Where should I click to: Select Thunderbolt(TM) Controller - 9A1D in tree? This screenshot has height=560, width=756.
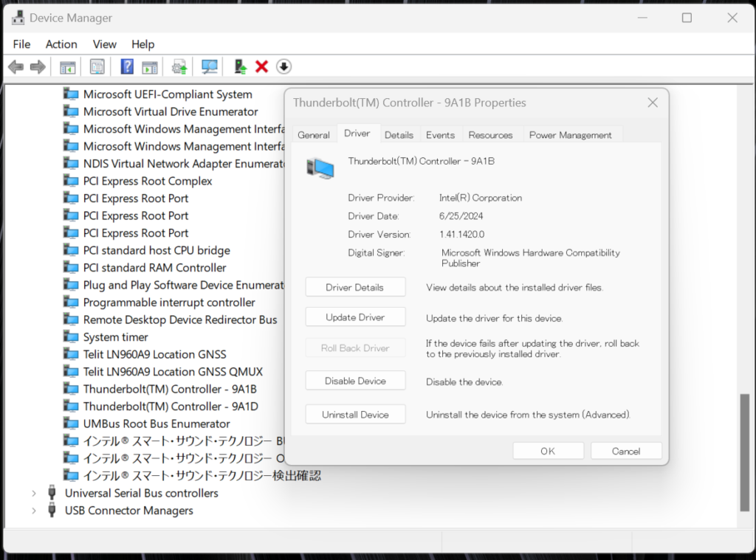pos(171,407)
